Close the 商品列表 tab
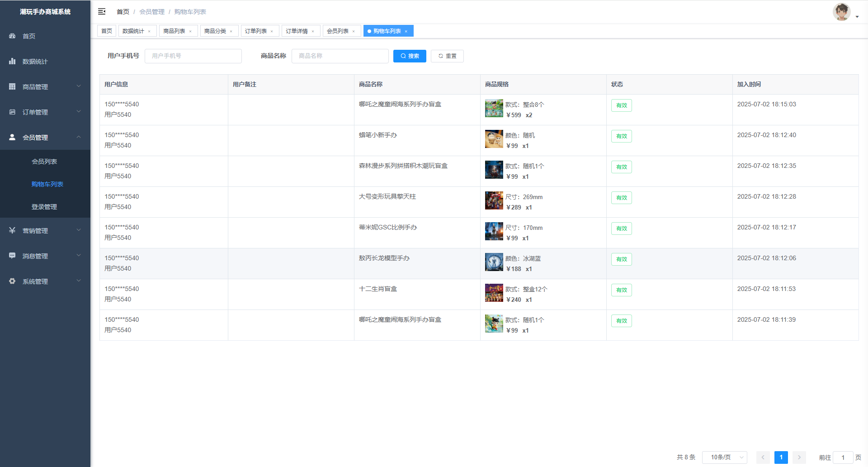The width and height of the screenshot is (868, 467). click(x=190, y=31)
